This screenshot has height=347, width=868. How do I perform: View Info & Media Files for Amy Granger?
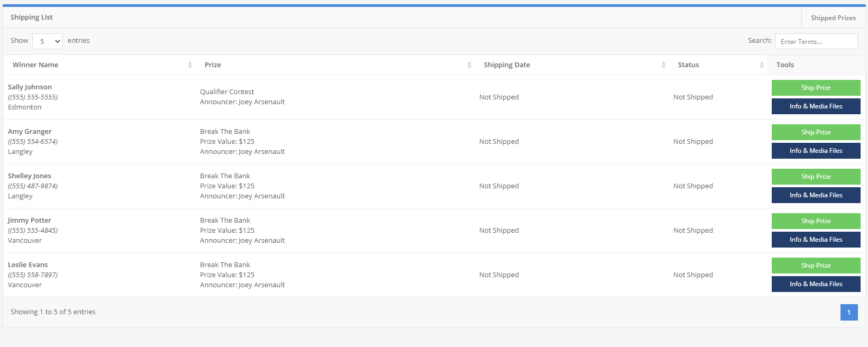click(x=815, y=151)
